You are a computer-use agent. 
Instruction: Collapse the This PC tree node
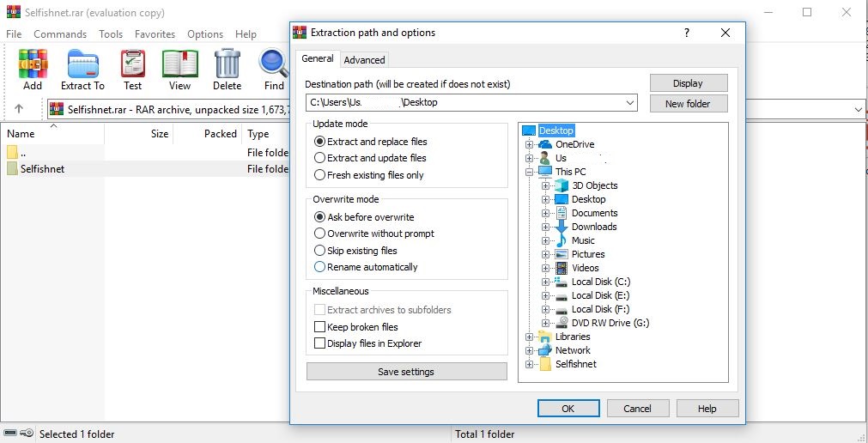coord(530,172)
